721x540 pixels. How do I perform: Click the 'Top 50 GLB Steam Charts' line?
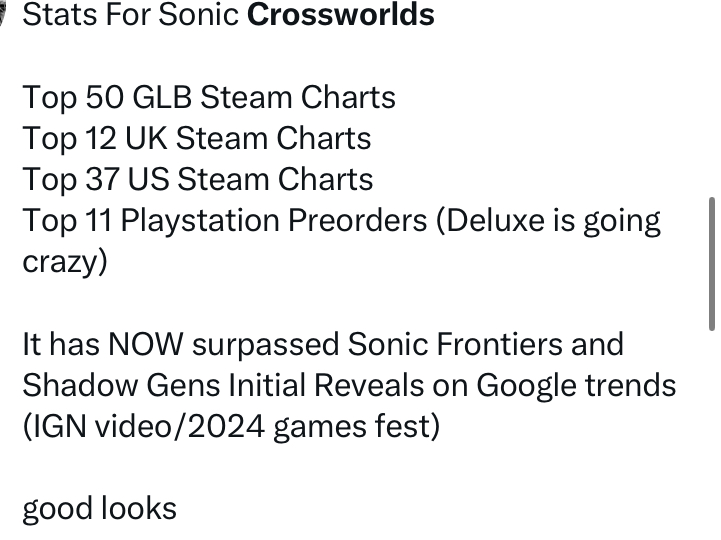tap(209, 98)
